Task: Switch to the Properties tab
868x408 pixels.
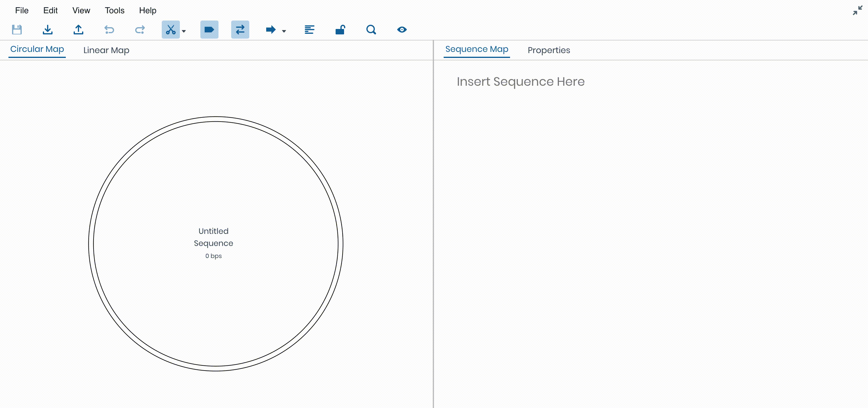Action: [x=549, y=50]
